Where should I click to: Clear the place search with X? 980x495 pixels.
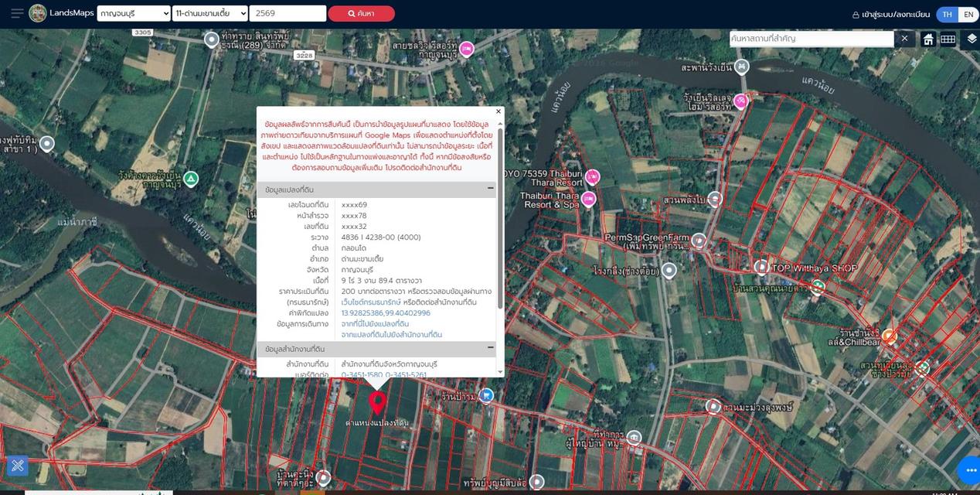905,39
